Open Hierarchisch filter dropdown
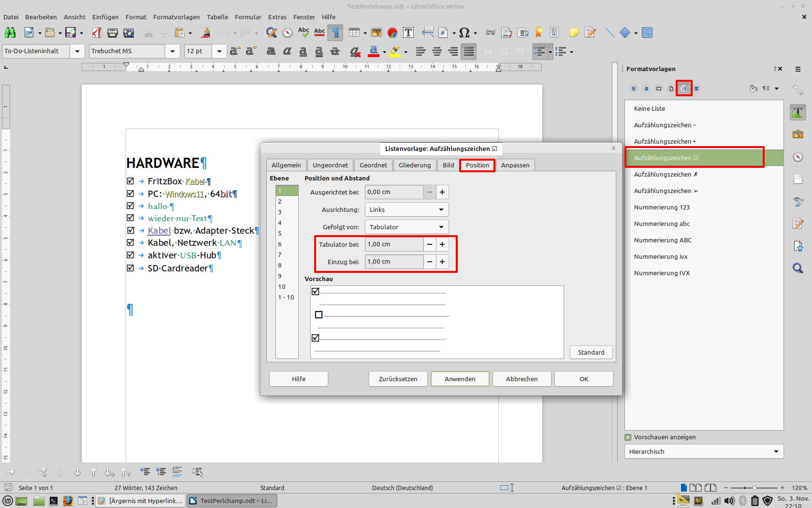Screen dimensions: 812x508 point(704,451)
